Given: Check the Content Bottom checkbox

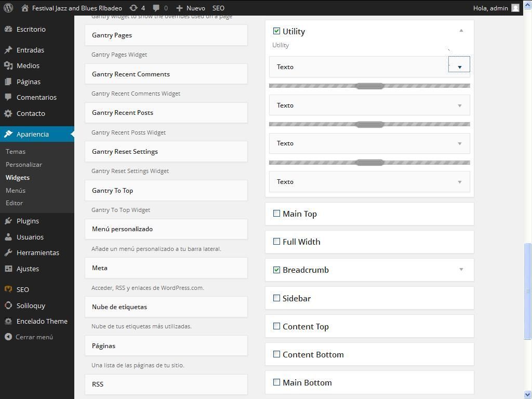Looking at the screenshot, I should pos(276,354).
